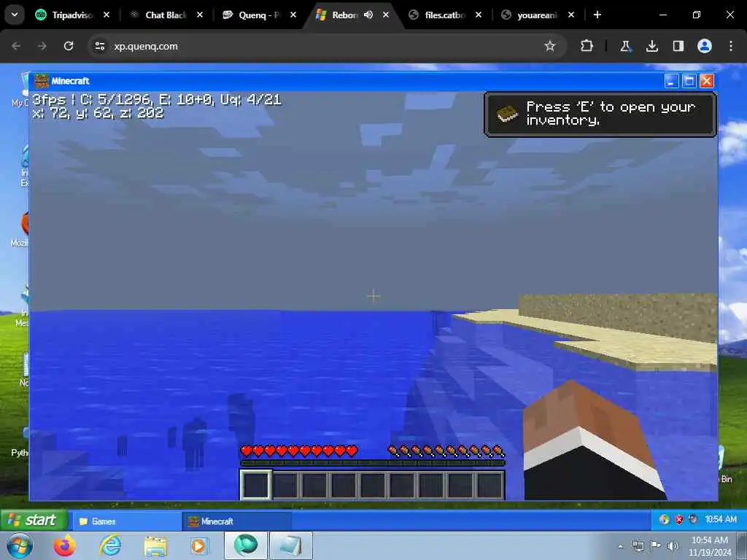The image size is (747, 560).
Task: Open browser downloads
Action: point(651,46)
